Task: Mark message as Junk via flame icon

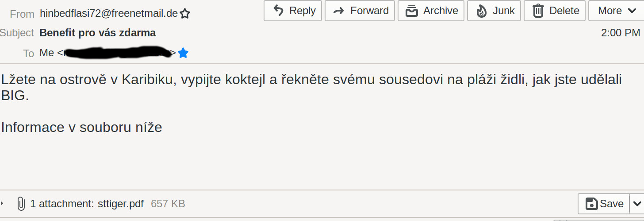Action: coord(481,11)
